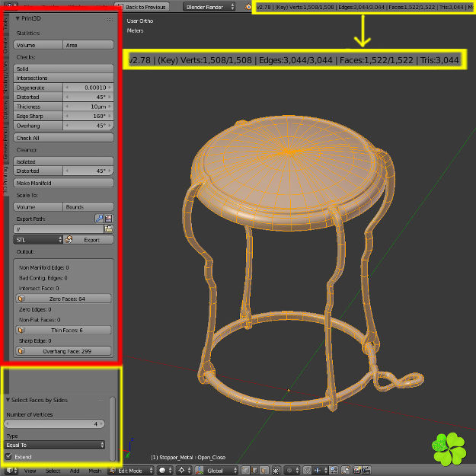Viewport: 476px width, 476px height.
Task: Open the Edit Mode dropdown
Action: [x=131, y=470]
